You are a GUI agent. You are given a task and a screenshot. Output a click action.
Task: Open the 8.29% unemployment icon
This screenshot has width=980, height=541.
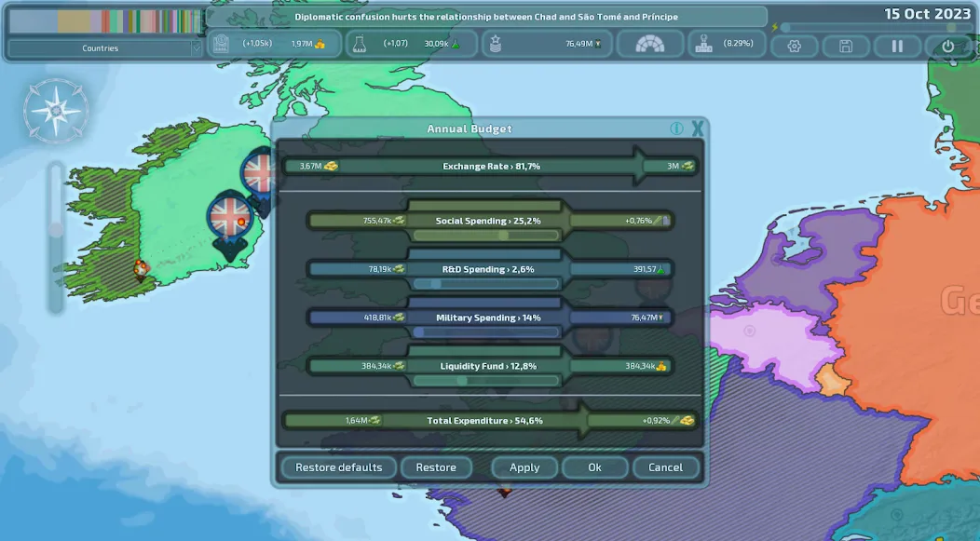[702, 43]
